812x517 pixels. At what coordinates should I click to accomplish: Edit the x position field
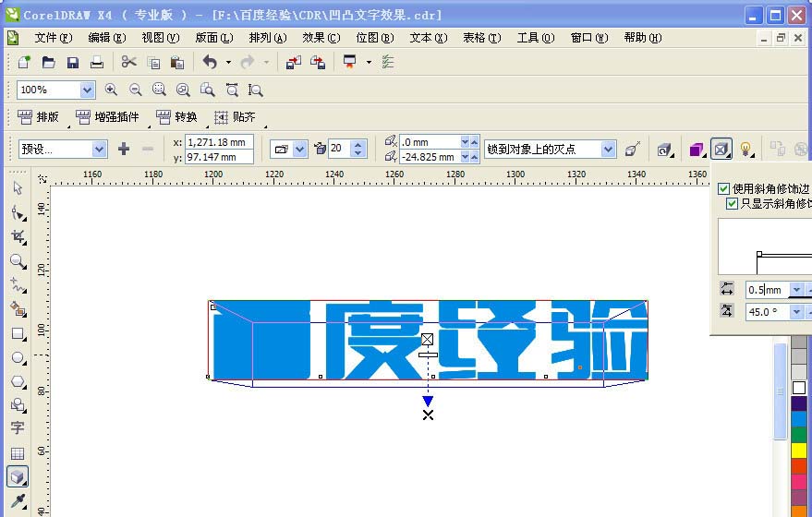(x=219, y=142)
